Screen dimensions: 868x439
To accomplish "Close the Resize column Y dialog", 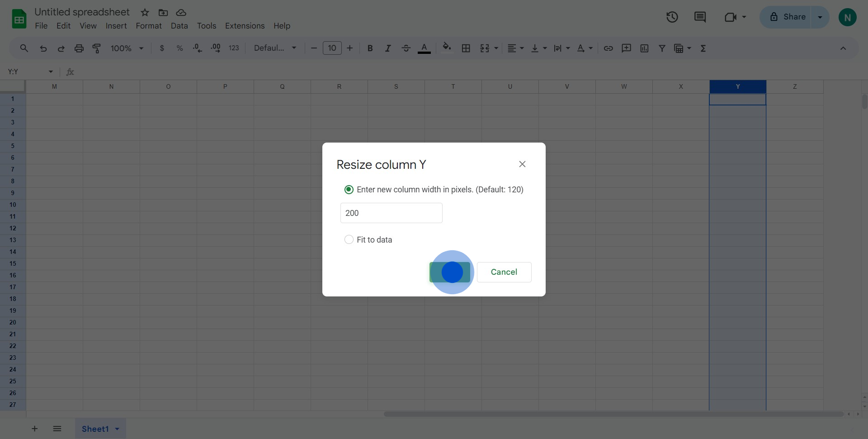I will tap(522, 164).
